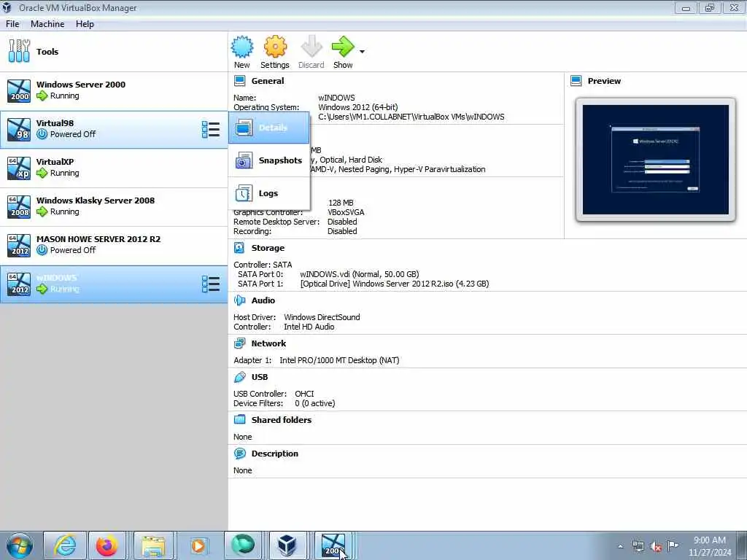Launch Internet Explorer from taskbar
This screenshot has width=747, height=560.
point(65,545)
